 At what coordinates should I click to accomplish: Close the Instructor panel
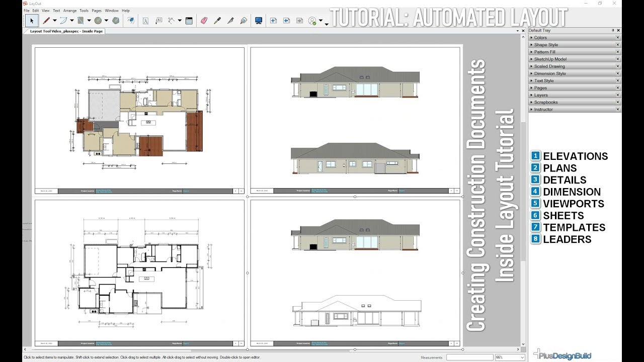618,110
